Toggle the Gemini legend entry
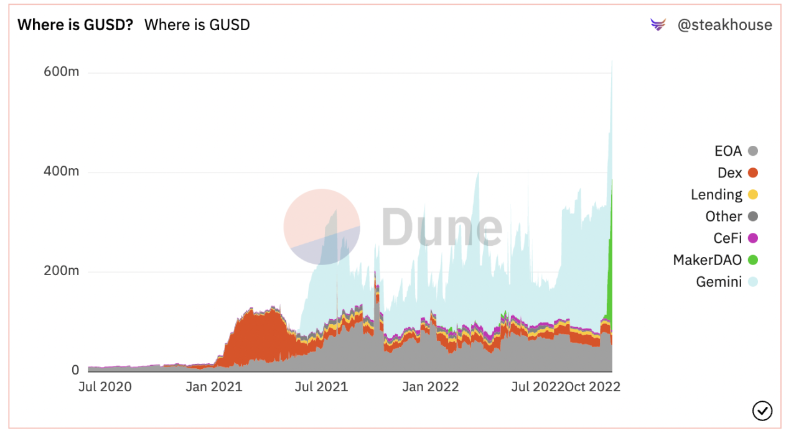The width and height of the screenshot is (787, 433). point(727,281)
